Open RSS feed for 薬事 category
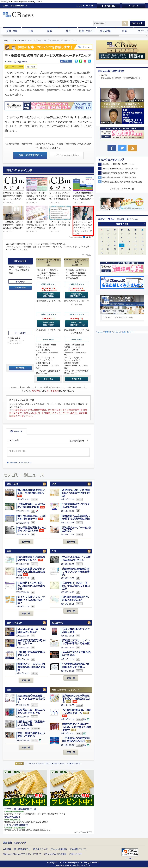Screen dimensions: 148x868 tap(44, 551)
